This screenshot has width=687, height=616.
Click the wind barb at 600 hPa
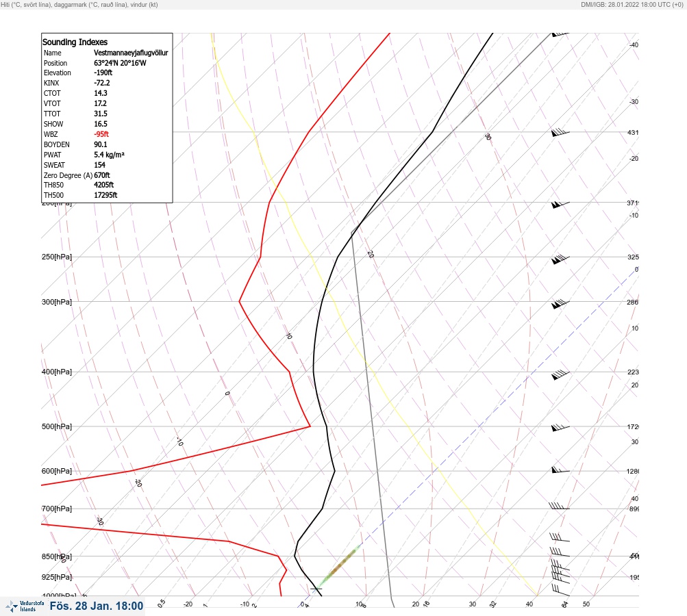pos(560,470)
